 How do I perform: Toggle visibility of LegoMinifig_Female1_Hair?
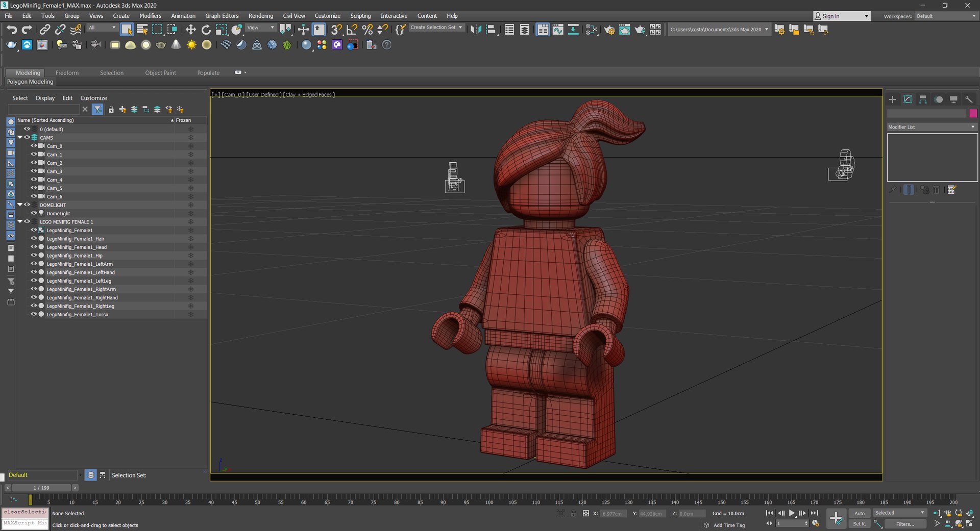pos(34,239)
